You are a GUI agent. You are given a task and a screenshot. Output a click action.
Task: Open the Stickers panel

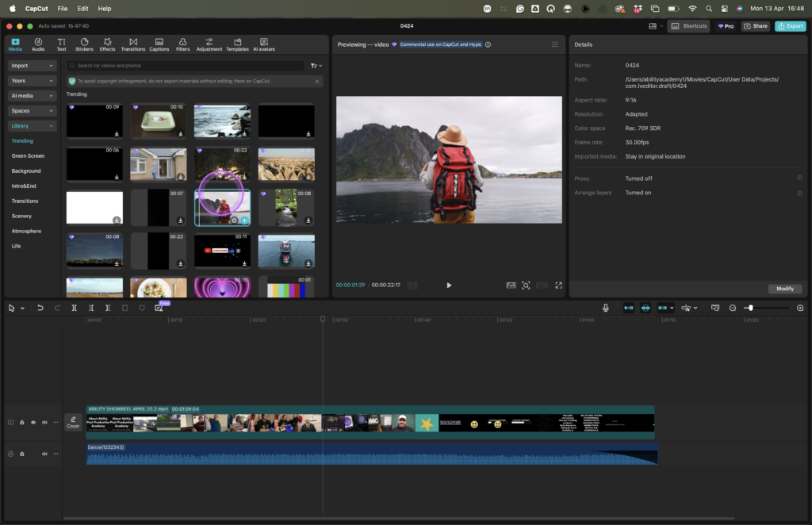(x=84, y=44)
